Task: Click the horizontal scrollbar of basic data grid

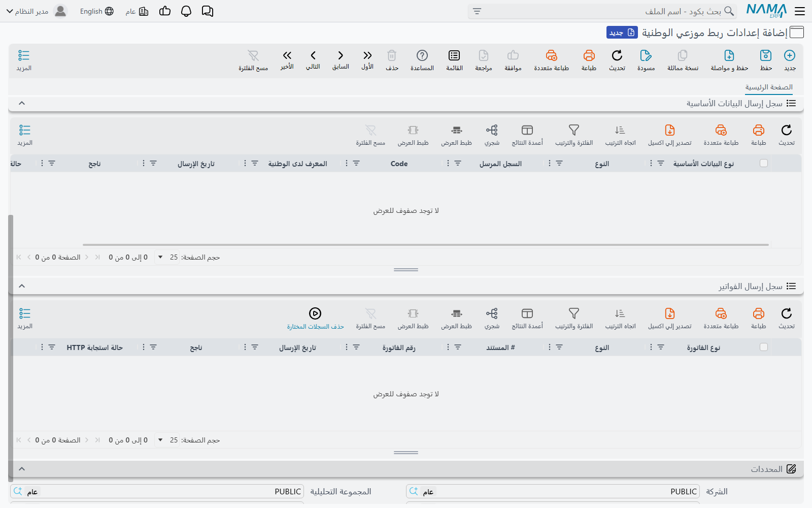Action: coord(426,245)
